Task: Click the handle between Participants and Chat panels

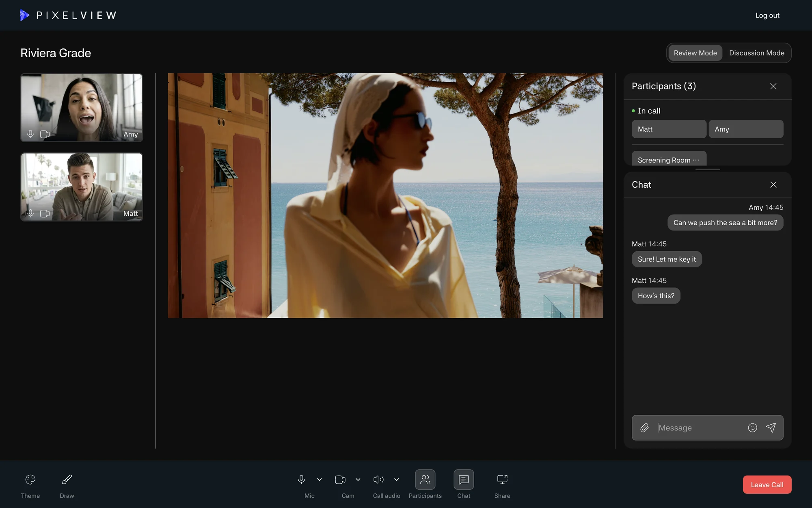Action: coord(708,169)
